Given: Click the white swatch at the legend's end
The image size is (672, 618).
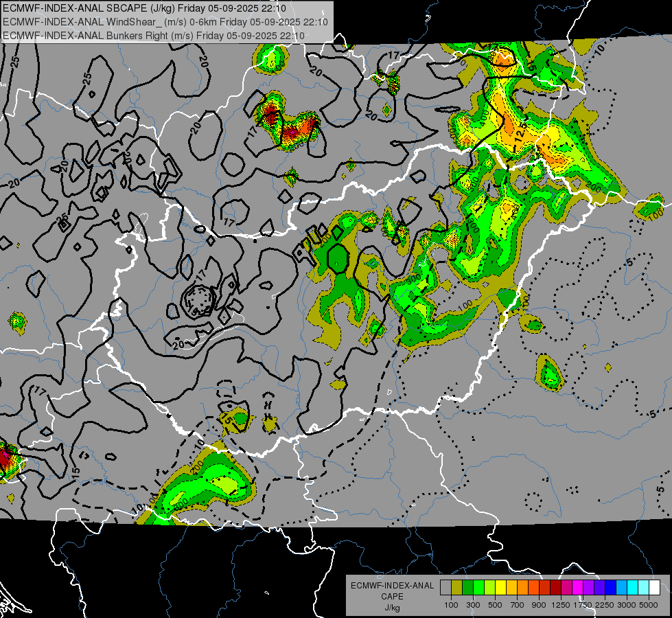Looking at the screenshot, I should [x=654, y=588].
